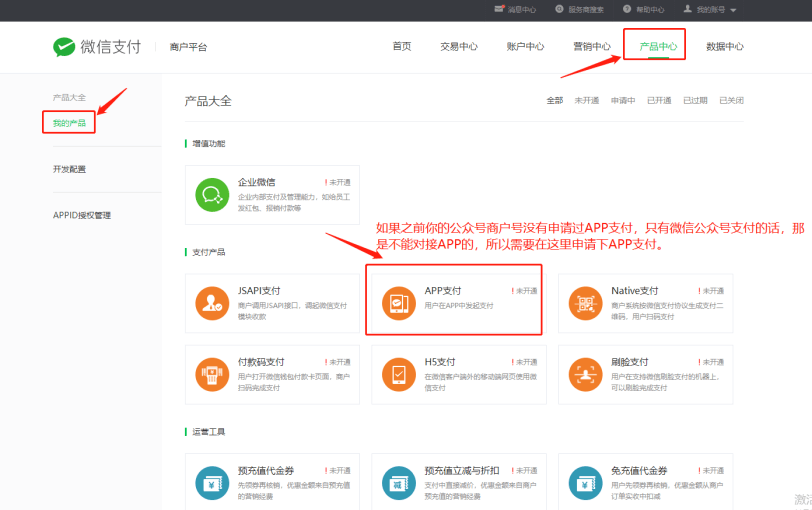Click the 付款码支付 orange scanner icon
Viewport: 812px width, 510px height.
[212, 374]
